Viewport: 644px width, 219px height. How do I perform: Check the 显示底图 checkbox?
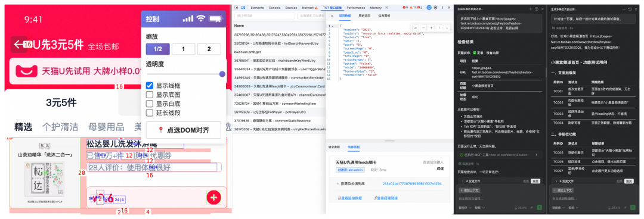pos(150,95)
